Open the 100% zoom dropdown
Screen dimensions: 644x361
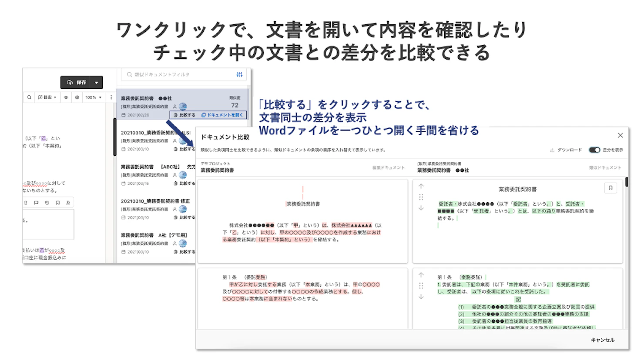coord(93,97)
